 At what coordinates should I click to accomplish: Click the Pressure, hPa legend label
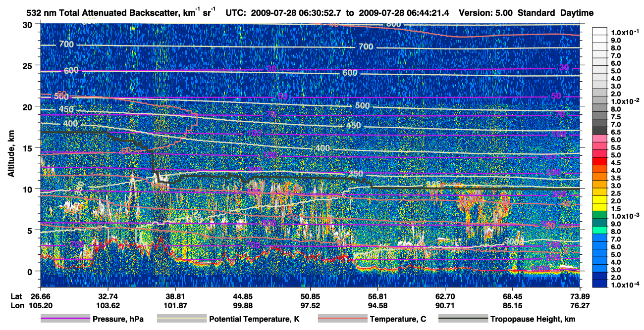coord(119,320)
